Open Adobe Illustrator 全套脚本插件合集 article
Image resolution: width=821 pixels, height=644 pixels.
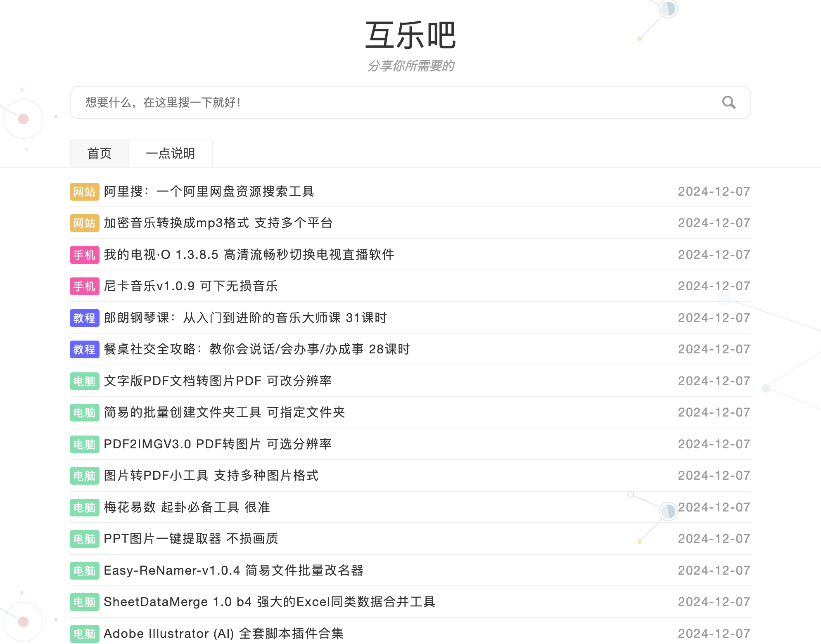(223, 634)
